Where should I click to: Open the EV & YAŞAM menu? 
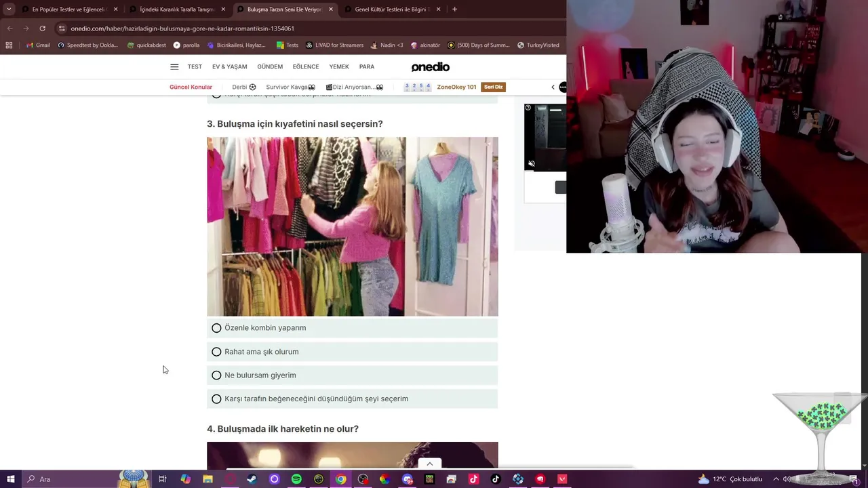point(229,66)
